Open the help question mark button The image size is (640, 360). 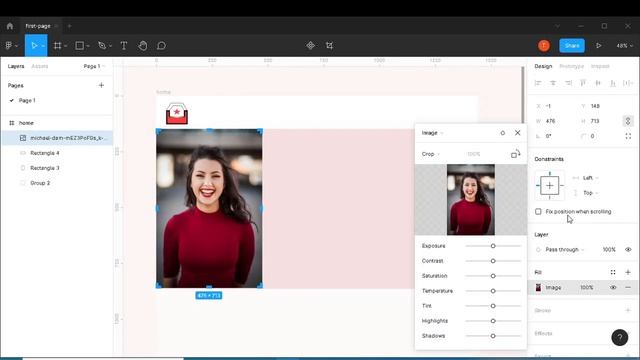coord(620,337)
